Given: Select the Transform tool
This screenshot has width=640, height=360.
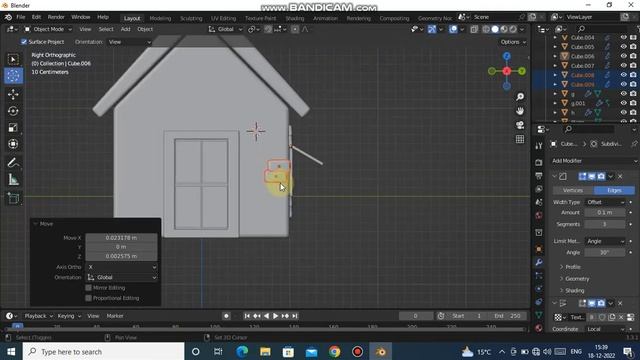Looking at the screenshot, I should coord(13,144).
